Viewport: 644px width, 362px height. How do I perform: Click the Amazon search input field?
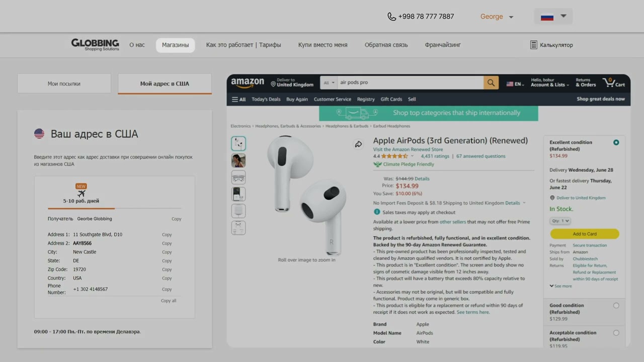(410, 82)
